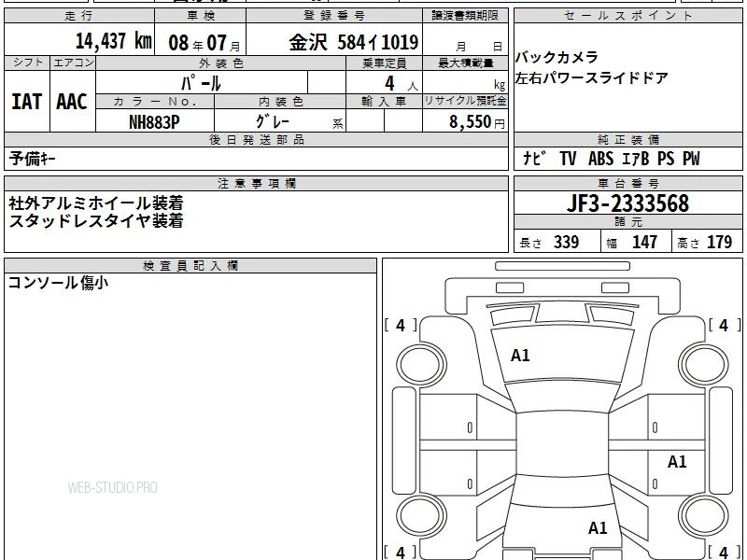Click A1 mark on right rear door
The image size is (747, 560).
point(677,461)
